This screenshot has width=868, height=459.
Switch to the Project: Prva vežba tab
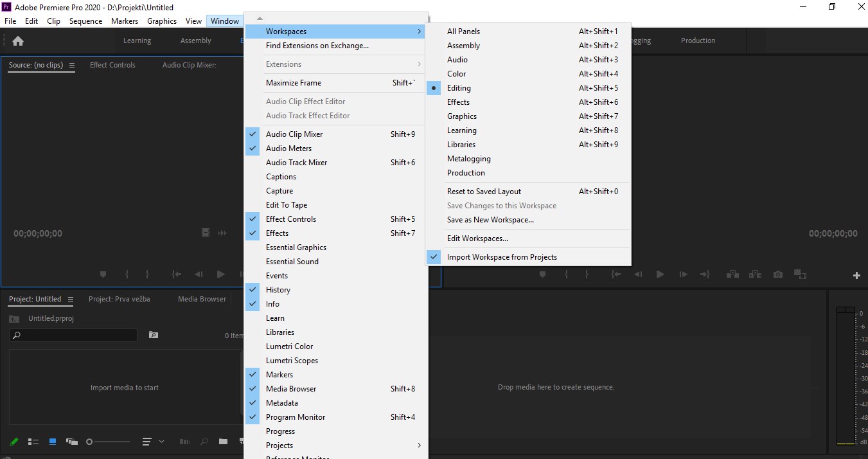point(120,299)
